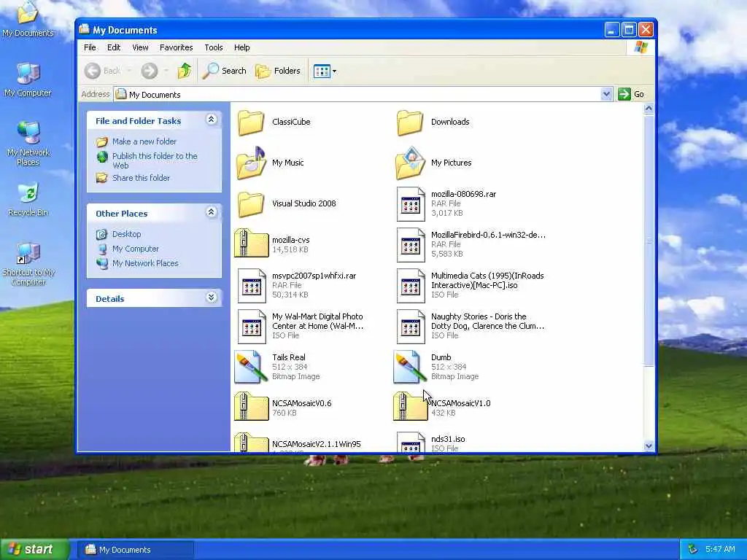The height and width of the screenshot is (560, 747).
Task: Select the Multimedia Cats ISO file icon
Action: pos(411,286)
